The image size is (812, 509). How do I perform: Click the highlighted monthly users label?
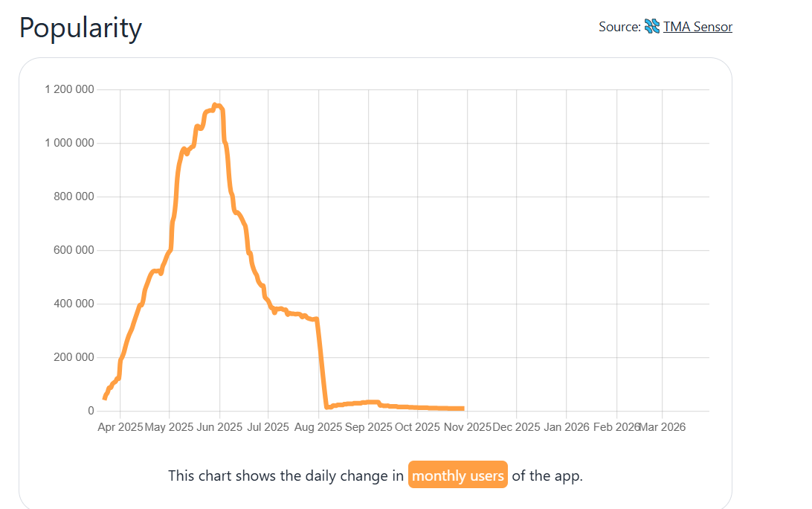pos(457,476)
